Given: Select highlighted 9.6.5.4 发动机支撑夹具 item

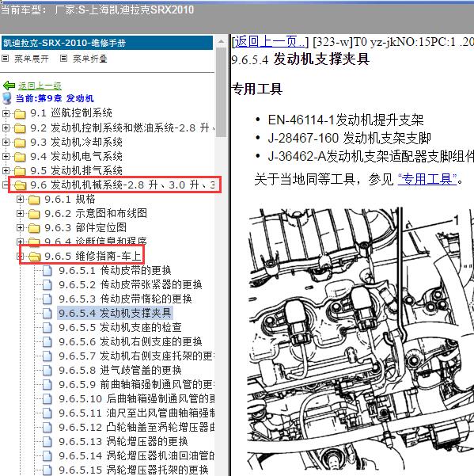Looking at the screenshot, I should click(116, 314).
